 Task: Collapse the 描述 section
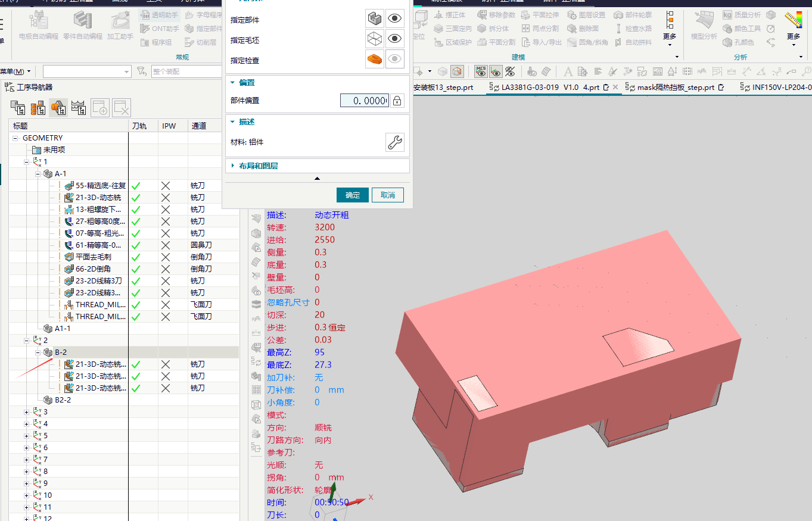point(233,122)
